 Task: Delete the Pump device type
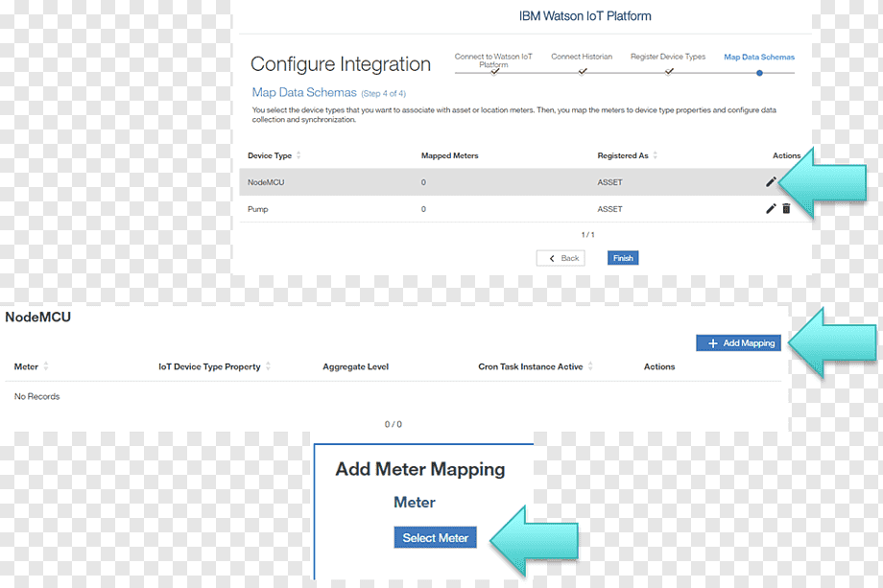pos(786,209)
